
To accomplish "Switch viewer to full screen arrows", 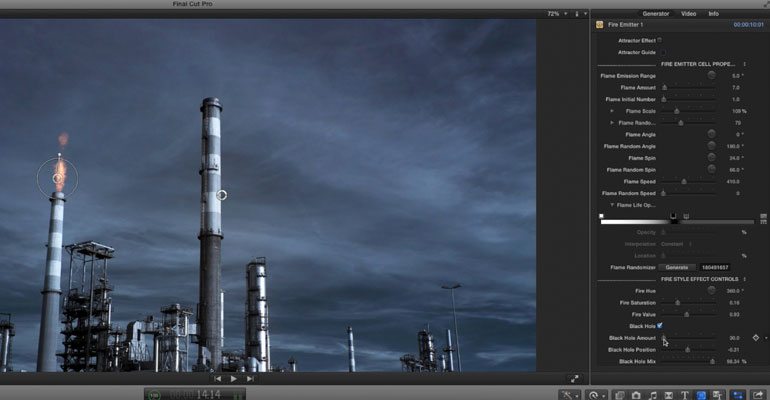I will coord(575,378).
